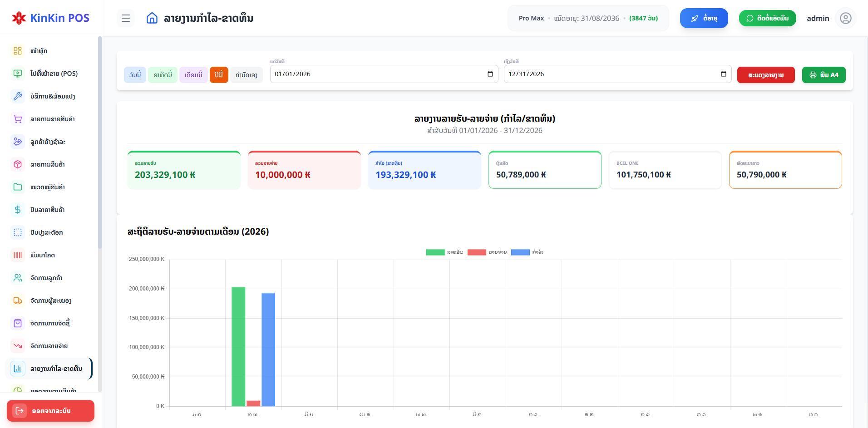The image size is (868, 428).
Task: Toggle the blue profit series in chart legend
Action: pos(520,252)
